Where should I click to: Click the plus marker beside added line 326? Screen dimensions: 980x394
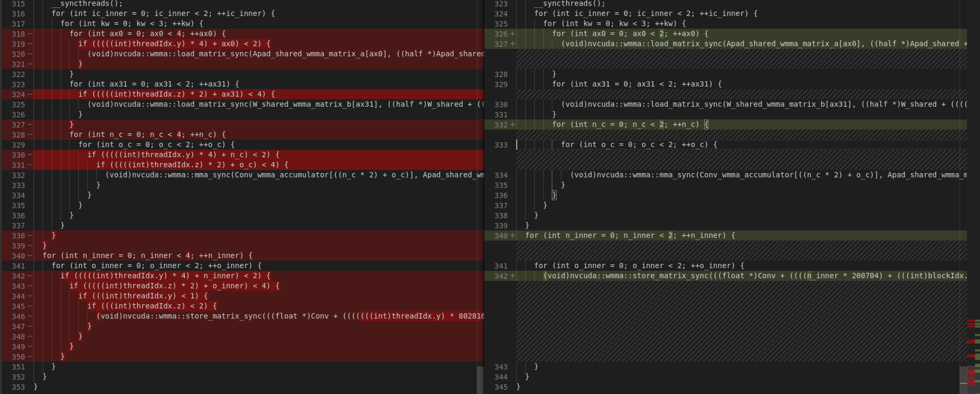point(512,34)
